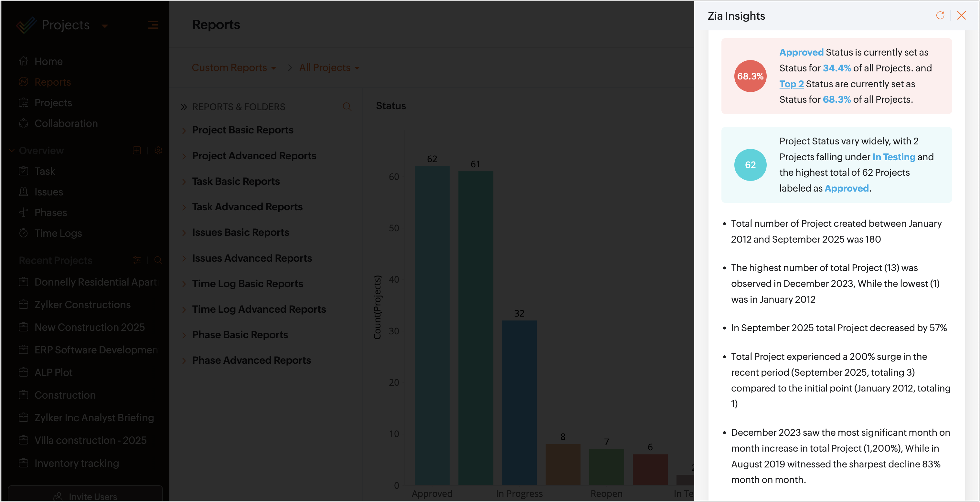Open the All Projects dropdown
The height and width of the screenshot is (502, 980).
point(329,68)
